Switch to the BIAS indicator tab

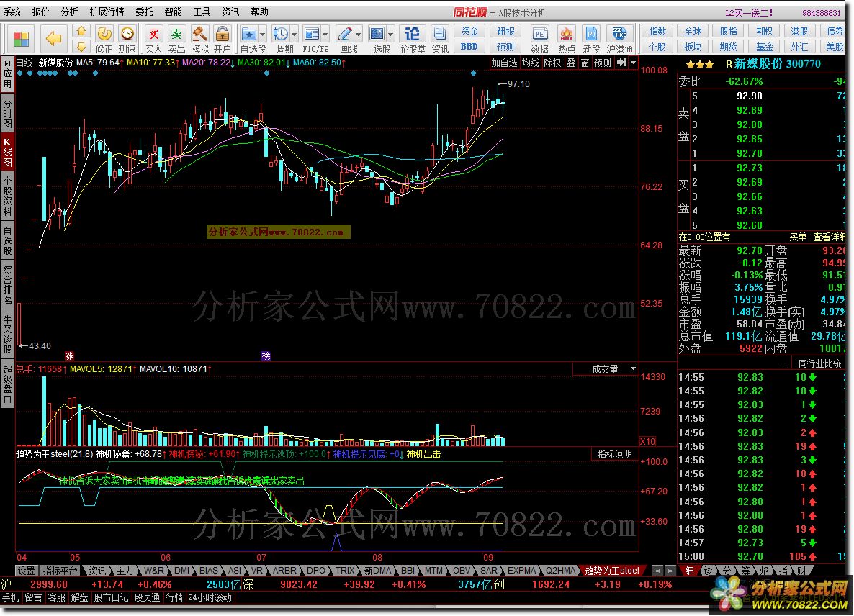coord(209,570)
